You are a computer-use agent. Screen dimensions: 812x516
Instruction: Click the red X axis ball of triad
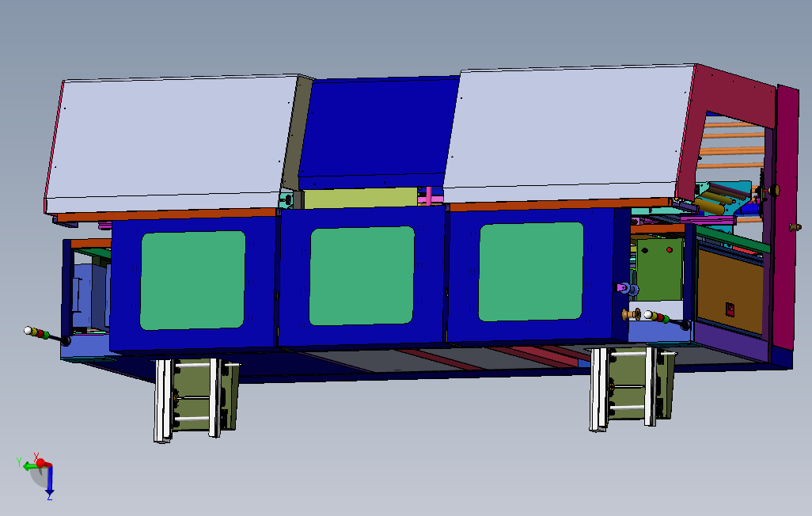40,463
